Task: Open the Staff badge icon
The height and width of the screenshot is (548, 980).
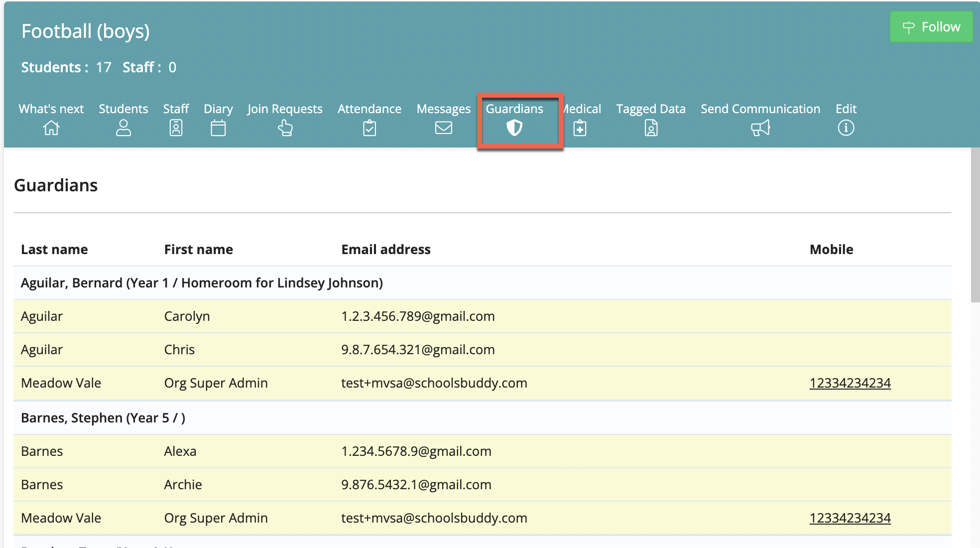Action: tap(176, 128)
